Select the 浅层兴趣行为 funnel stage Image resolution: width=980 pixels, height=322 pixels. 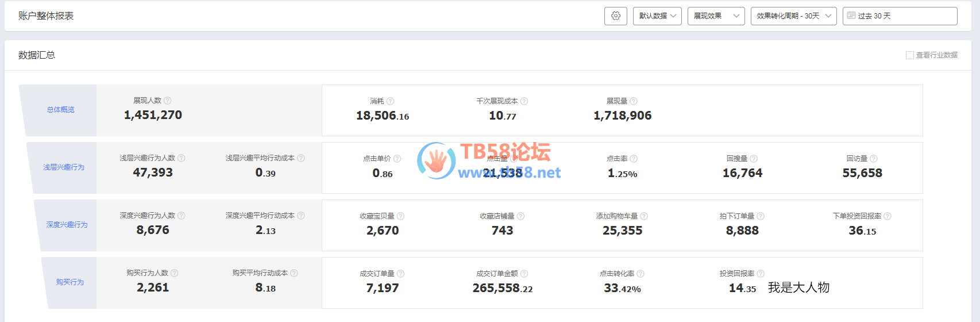pyautogui.click(x=64, y=167)
